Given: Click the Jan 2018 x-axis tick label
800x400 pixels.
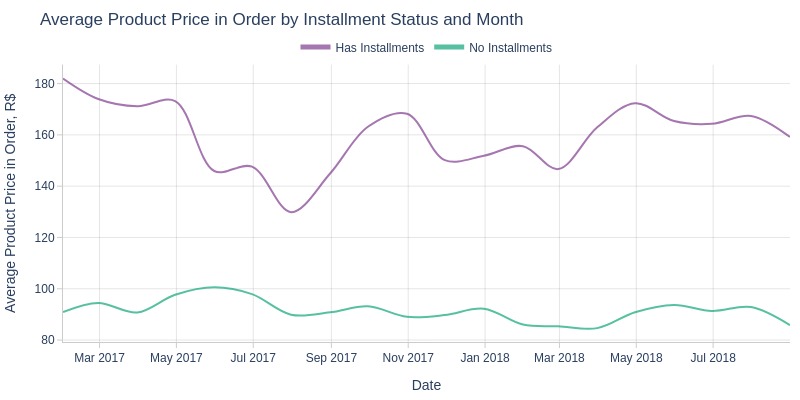Looking at the screenshot, I should click(x=485, y=358).
